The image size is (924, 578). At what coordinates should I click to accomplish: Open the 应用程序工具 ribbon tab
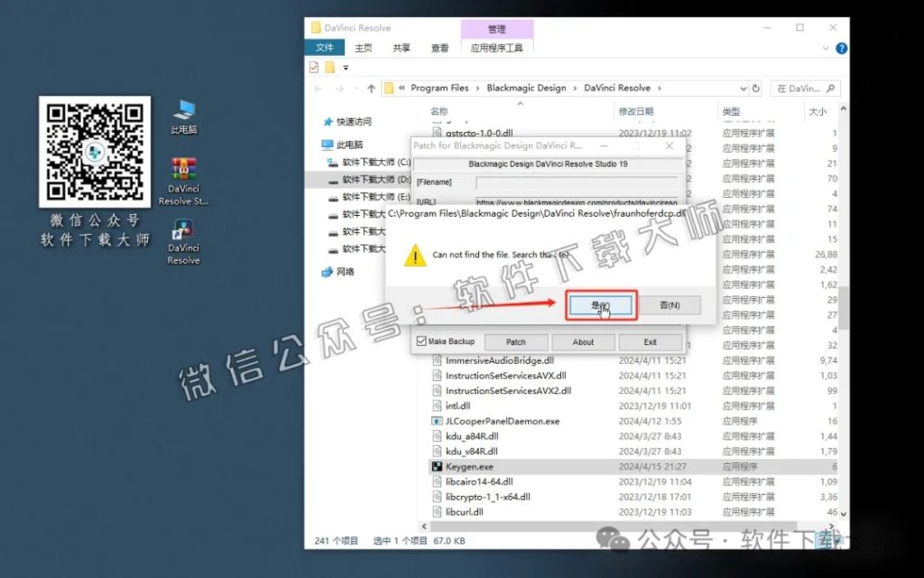click(x=499, y=47)
